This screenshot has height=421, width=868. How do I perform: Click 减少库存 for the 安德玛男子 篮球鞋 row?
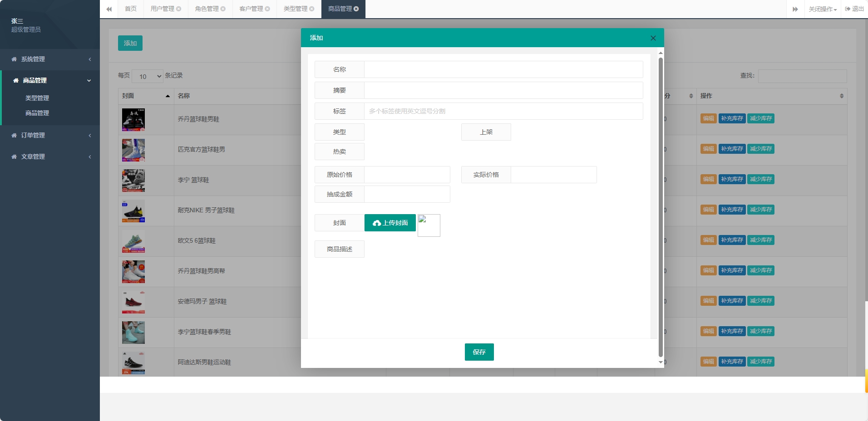pos(761,301)
